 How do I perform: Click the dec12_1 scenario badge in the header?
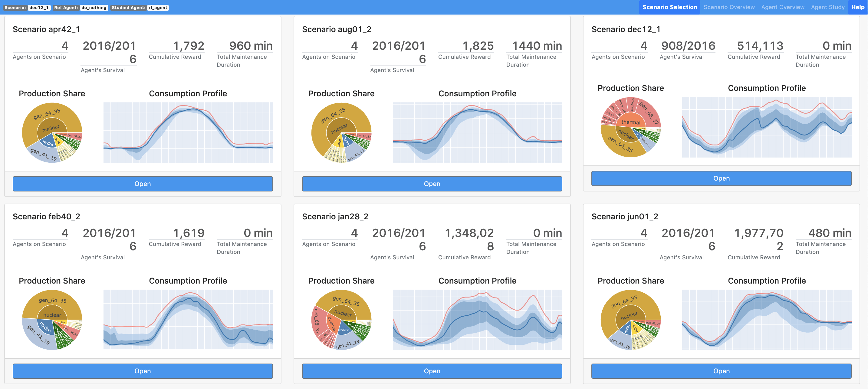coord(39,7)
